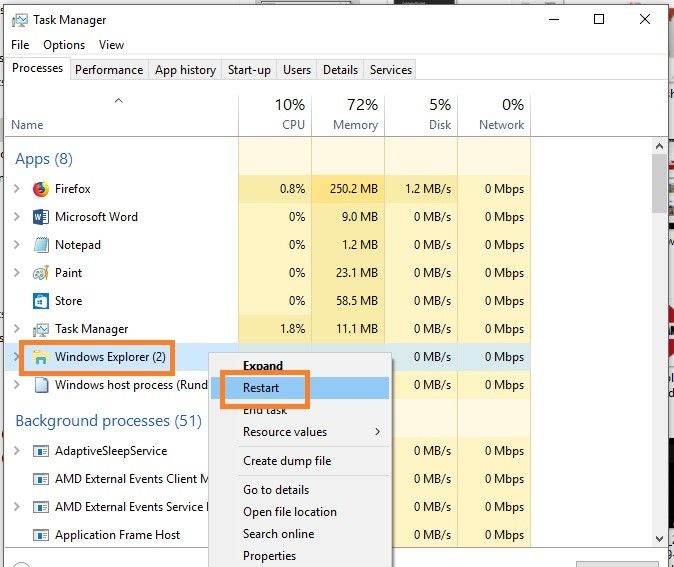The width and height of the screenshot is (674, 567).
Task: Open the File menu
Action: pos(20,45)
